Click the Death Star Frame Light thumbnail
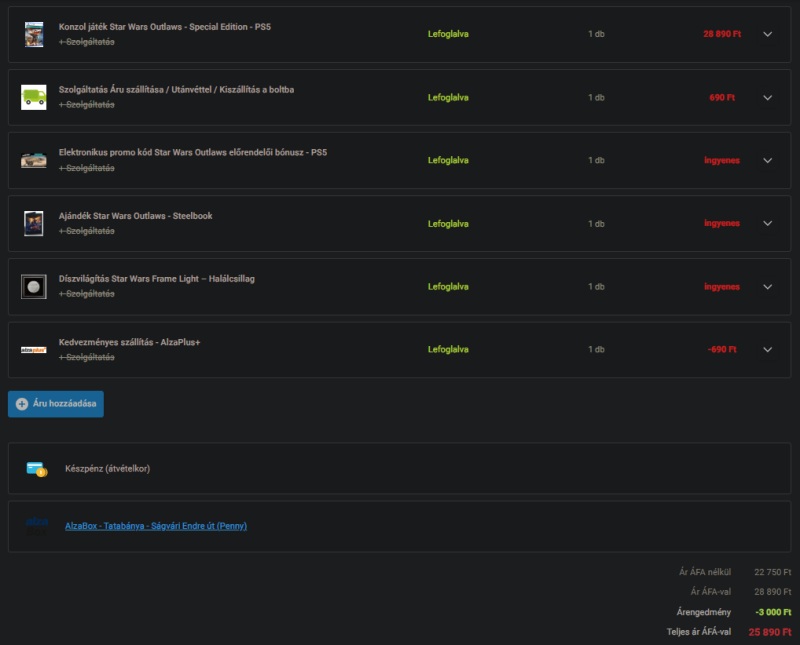Viewport: 800px width, 645px height. point(34,287)
